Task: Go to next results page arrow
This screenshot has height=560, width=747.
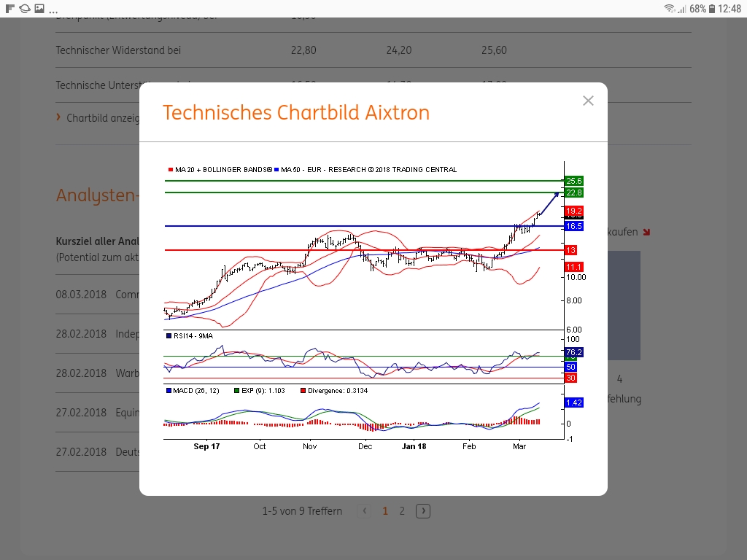Action: point(423,511)
